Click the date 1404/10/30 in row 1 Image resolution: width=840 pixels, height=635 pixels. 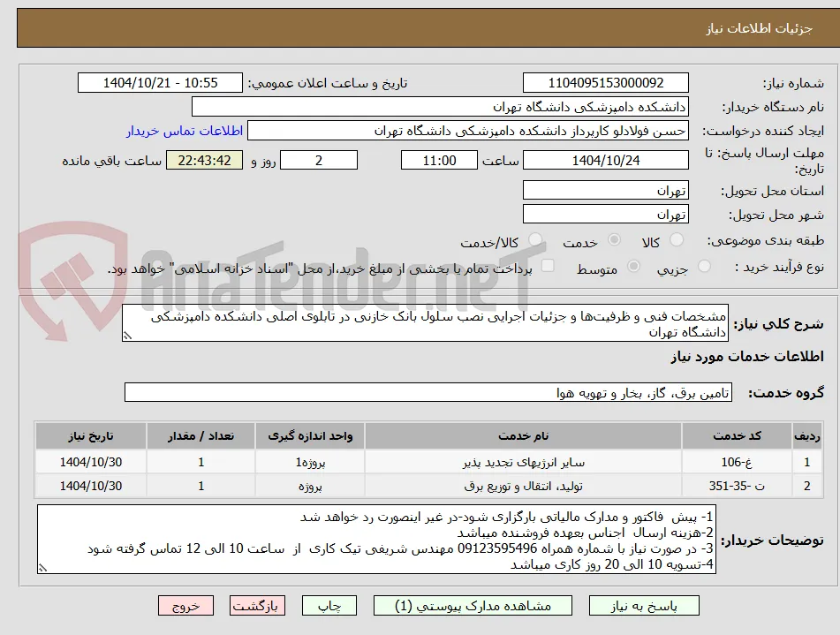[91, 462]
